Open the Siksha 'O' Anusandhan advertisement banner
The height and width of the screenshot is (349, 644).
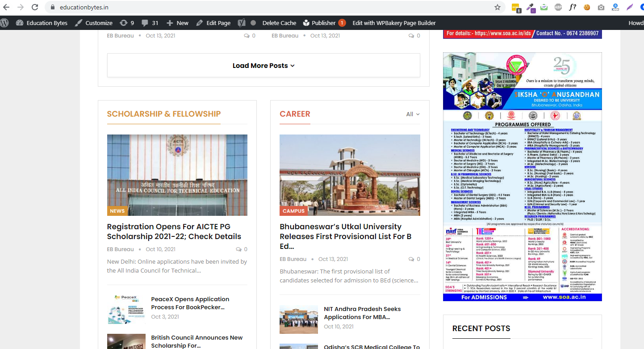[523, 177]
